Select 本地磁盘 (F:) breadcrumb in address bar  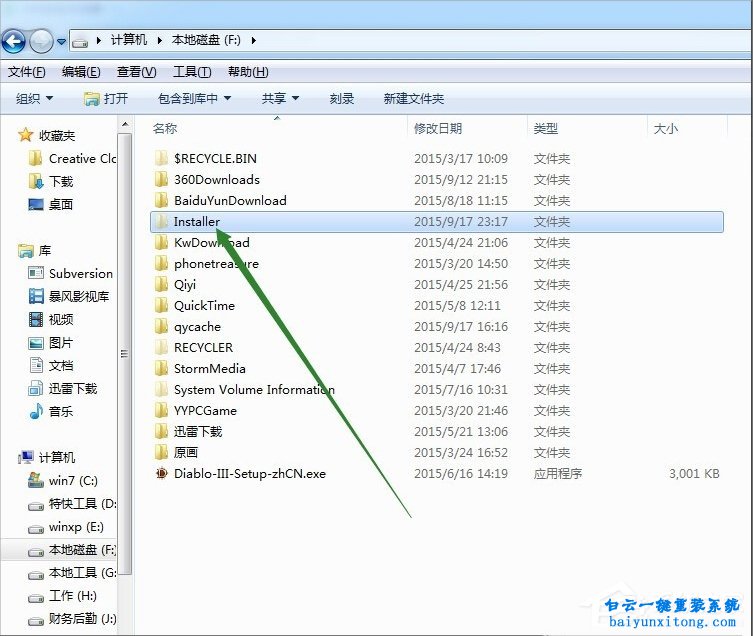pos(206,40)
